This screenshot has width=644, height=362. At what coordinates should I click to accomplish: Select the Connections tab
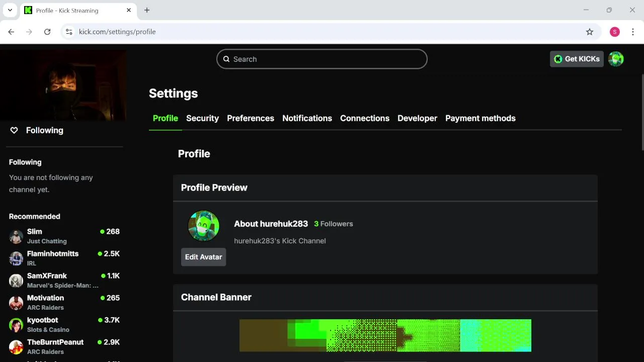pyautogui.click(x=365, y=118)
